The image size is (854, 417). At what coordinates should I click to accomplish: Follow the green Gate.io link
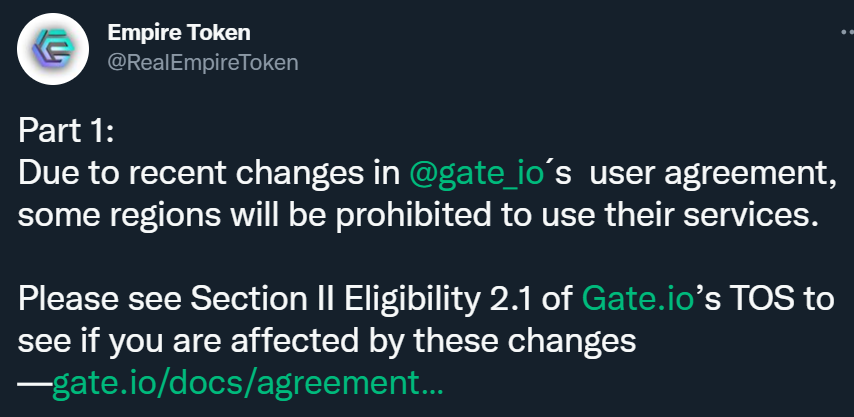(638, 299)
